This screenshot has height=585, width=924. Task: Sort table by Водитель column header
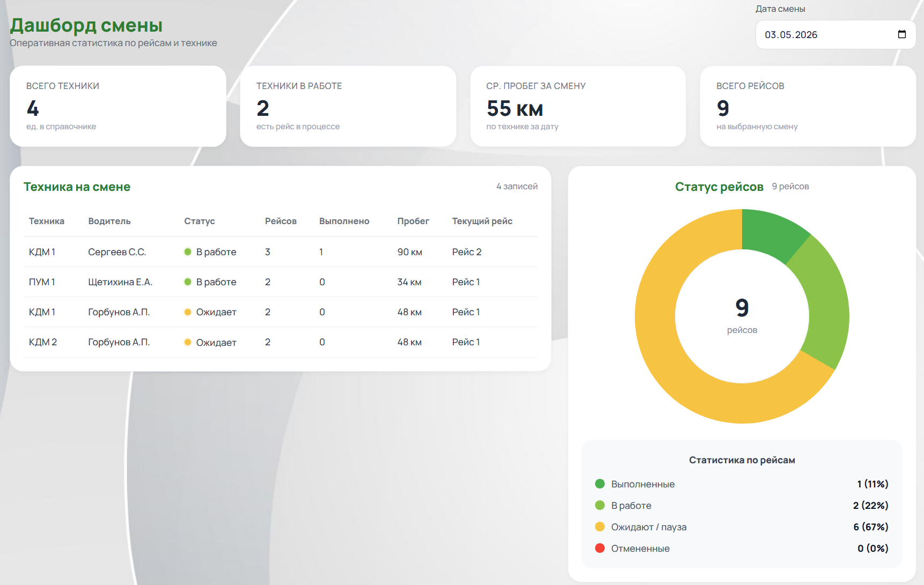point(109,221)
